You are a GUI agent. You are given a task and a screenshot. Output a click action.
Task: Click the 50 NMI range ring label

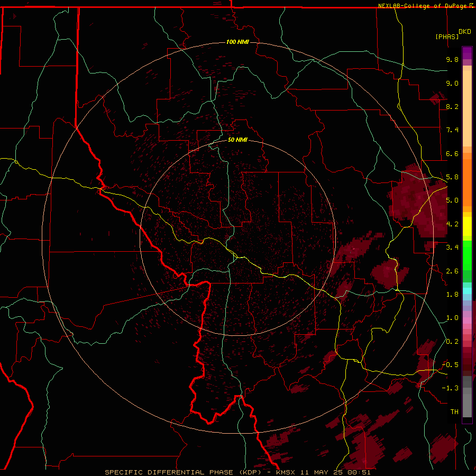point(237,140)
